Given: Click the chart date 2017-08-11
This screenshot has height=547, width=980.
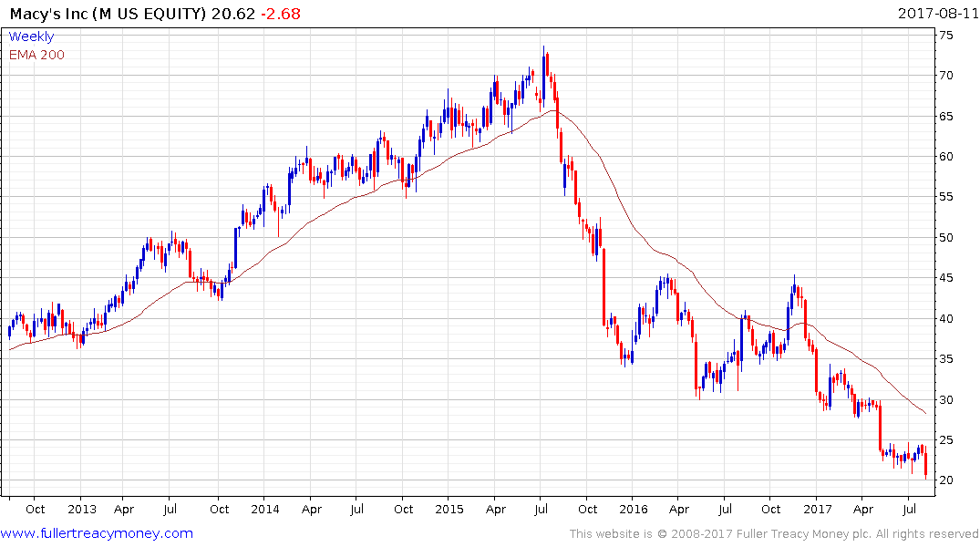Looking at the screenshot, I should (938, 13).
